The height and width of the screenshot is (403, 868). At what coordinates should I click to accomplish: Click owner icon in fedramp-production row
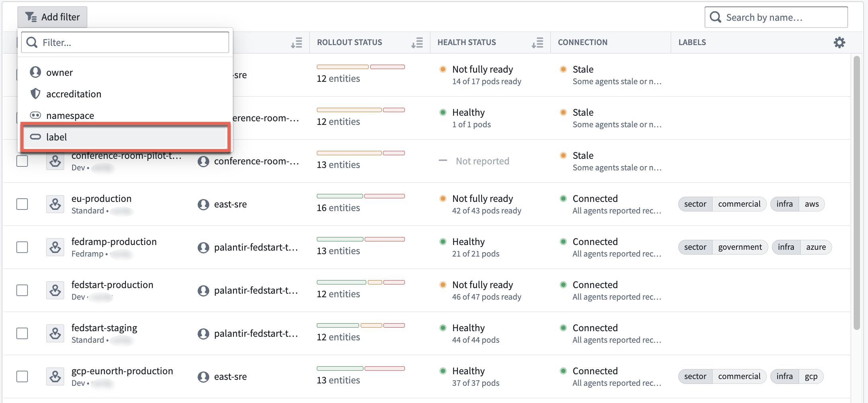coord(203,247)
